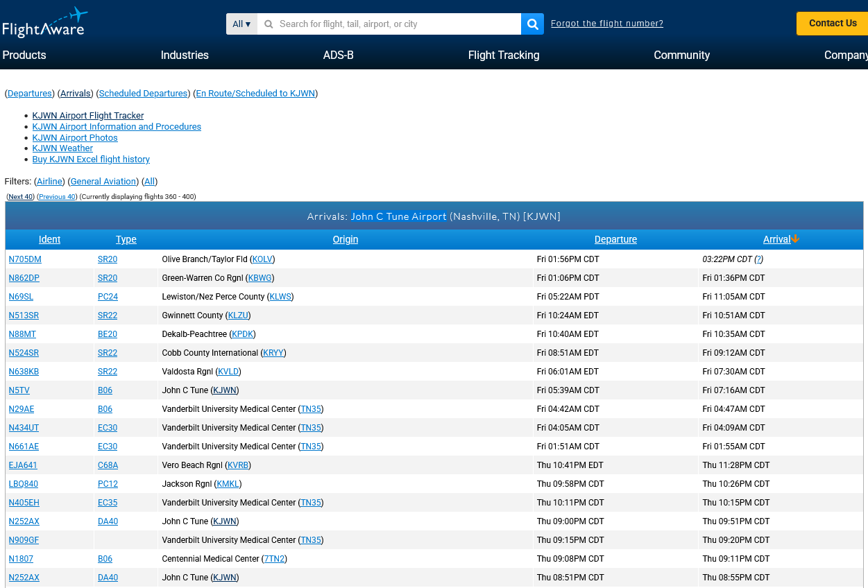Viewport: 868px width, 588px height.
Task: Open Scheduled Departures list
Action: click(x=144, y=94)
